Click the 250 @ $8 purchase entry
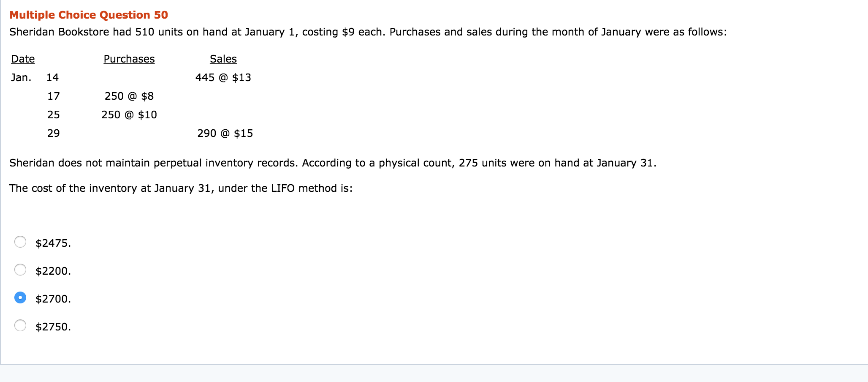 tap(129, 96)
